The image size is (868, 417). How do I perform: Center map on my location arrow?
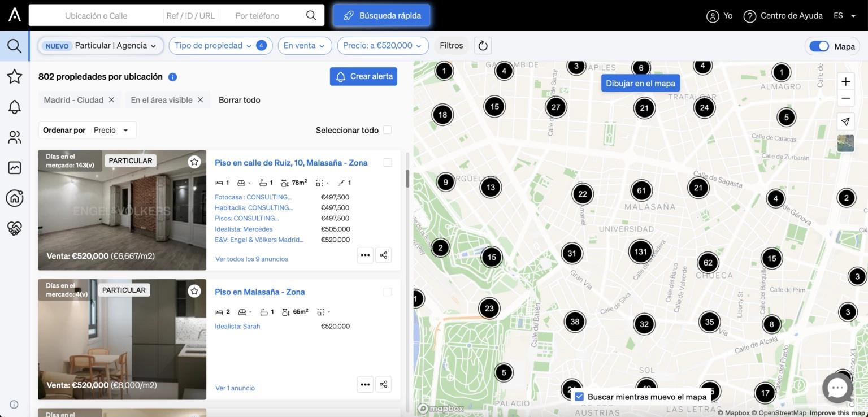click(x=845, y=121)
